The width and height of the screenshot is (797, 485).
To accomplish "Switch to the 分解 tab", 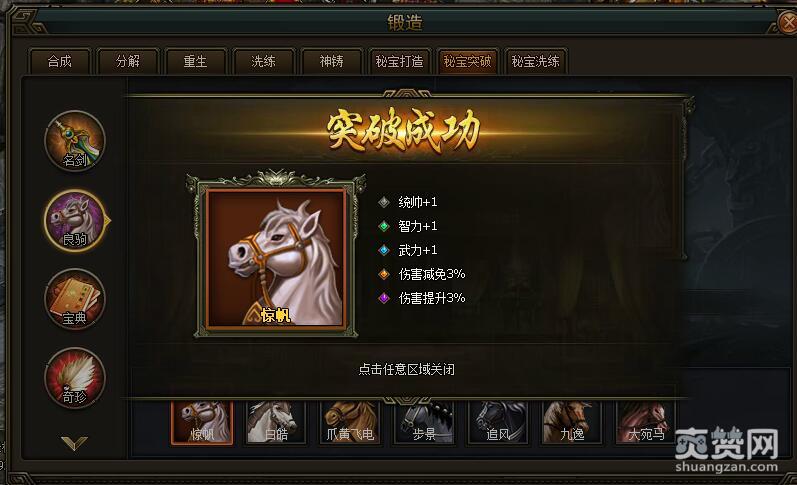I will [x=128, y=62].
